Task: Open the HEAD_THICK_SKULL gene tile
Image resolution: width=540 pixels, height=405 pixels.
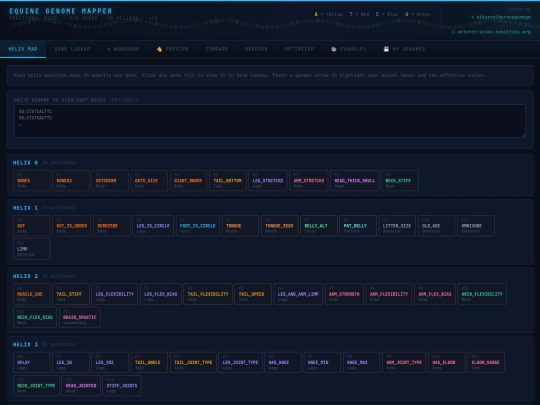Action: click(x=355, y=180)
